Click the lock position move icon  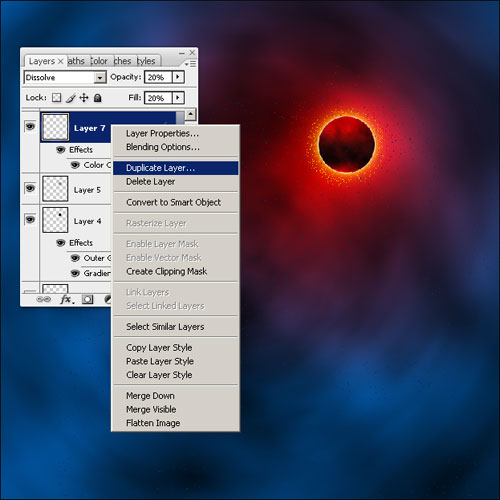pos(84,98)
